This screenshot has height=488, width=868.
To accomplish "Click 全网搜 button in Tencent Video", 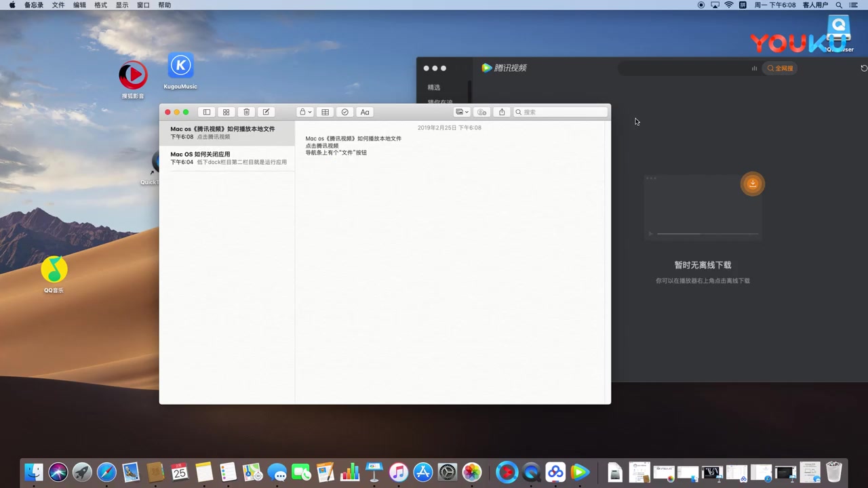I will click(781, 68).
